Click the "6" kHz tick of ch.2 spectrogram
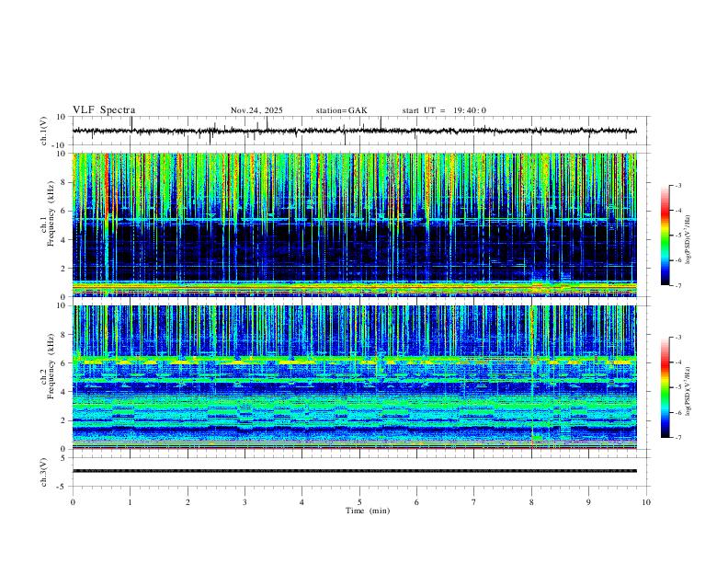This screenshot has height=563, width=728. (64, 363)
